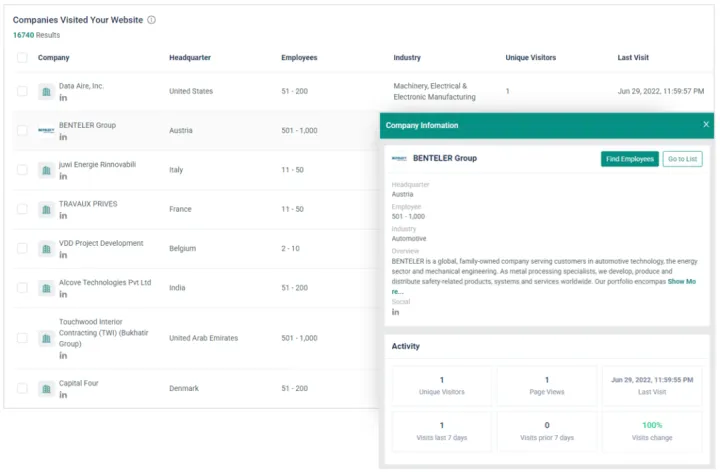
Task: Toggle the select-all checkbox in table header
Action: click(x=22, y=57)
